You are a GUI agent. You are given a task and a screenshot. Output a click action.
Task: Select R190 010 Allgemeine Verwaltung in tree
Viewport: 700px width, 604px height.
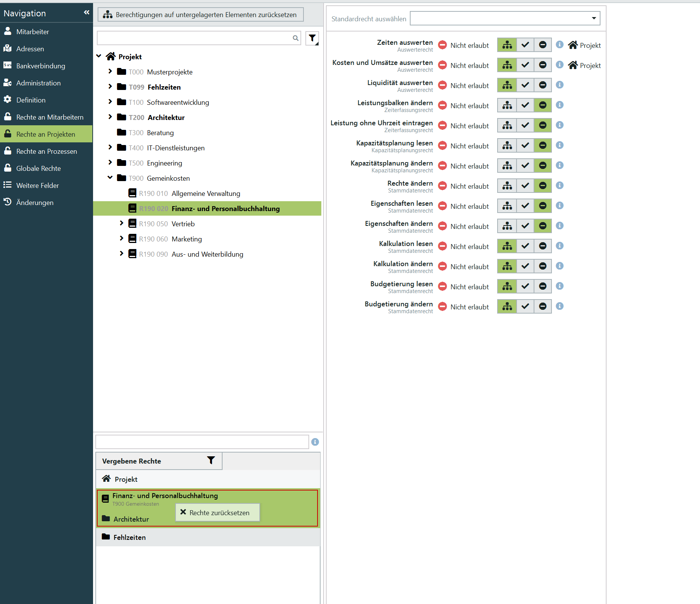click(205, 193)
